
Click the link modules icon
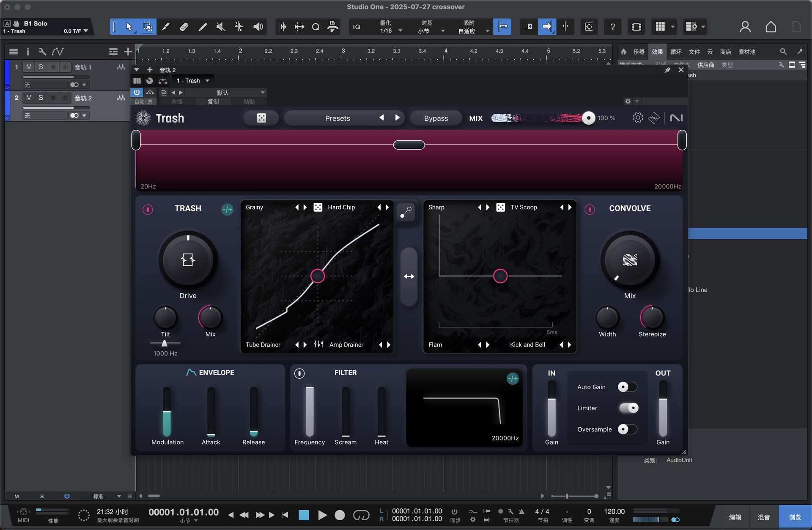[x=406, y=212]
